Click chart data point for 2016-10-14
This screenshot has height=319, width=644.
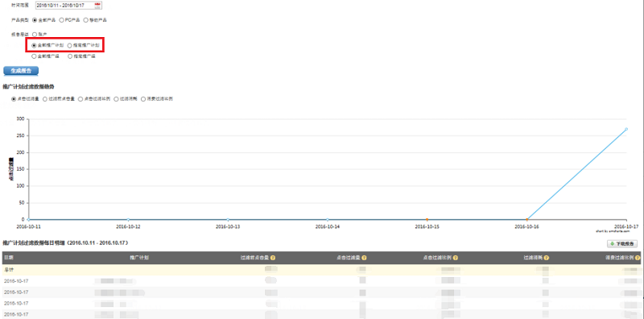click(x=328, y=220)
